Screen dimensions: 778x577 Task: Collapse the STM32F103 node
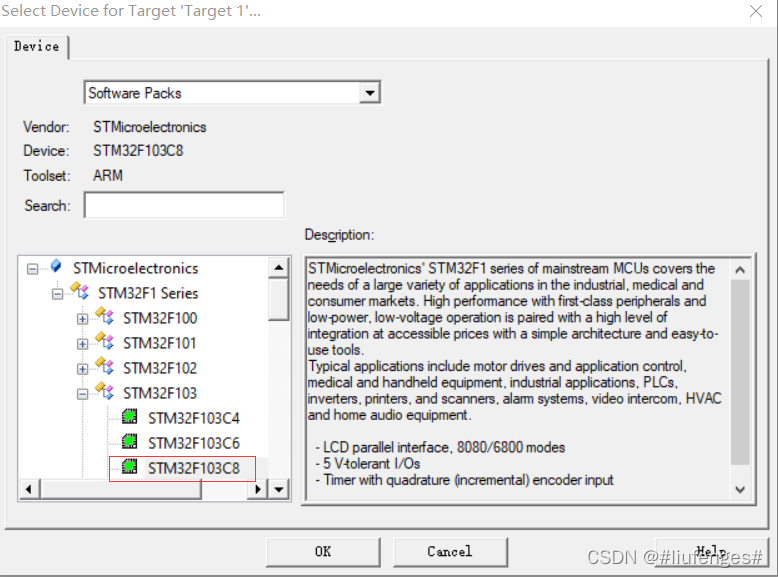point(82,394)
